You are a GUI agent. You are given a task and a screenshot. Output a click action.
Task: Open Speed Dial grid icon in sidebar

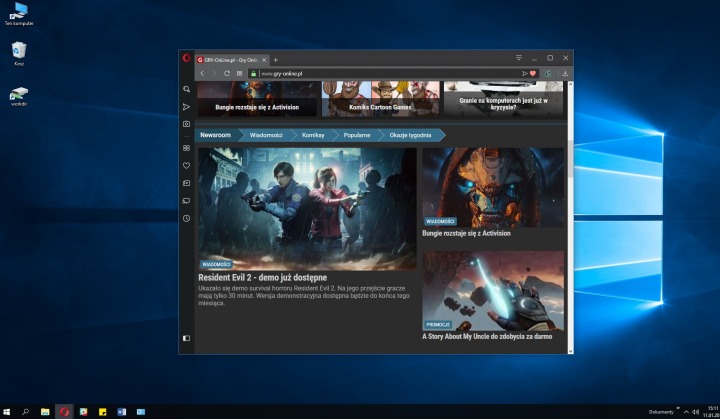coord(186,148)
